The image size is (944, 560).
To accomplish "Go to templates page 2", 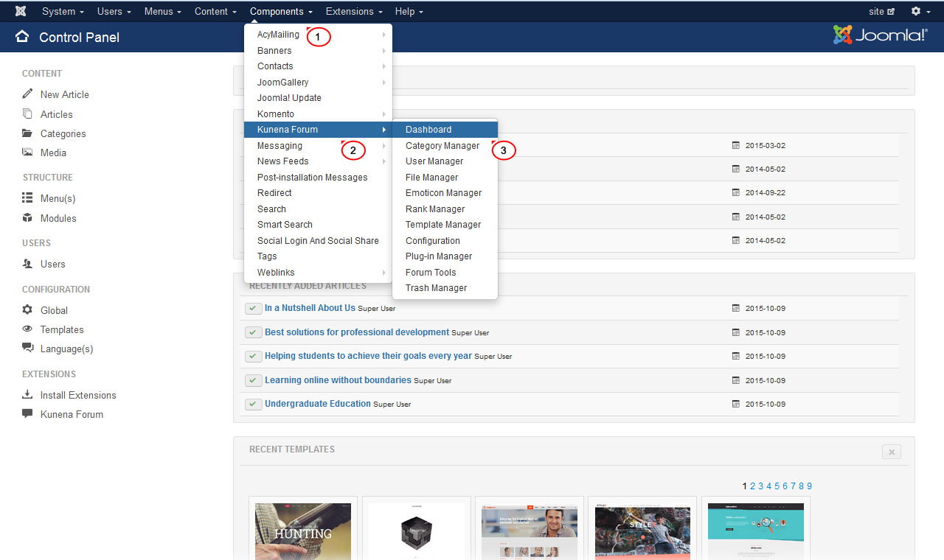I will [x=753, y=486].
